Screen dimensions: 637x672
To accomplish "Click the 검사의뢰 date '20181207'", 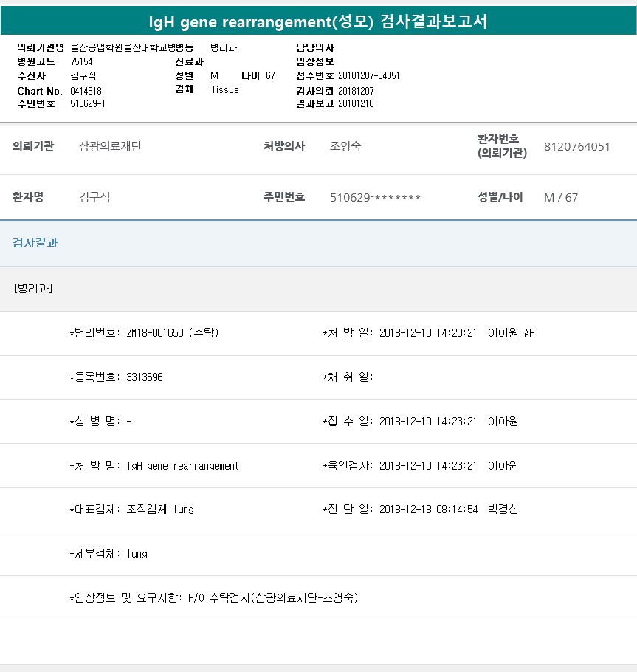I will point(356,91).
